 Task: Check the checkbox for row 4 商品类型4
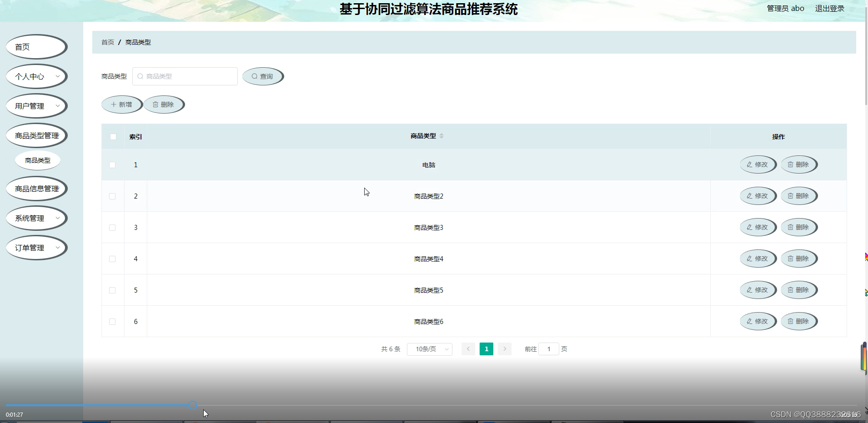pos(112,259)
